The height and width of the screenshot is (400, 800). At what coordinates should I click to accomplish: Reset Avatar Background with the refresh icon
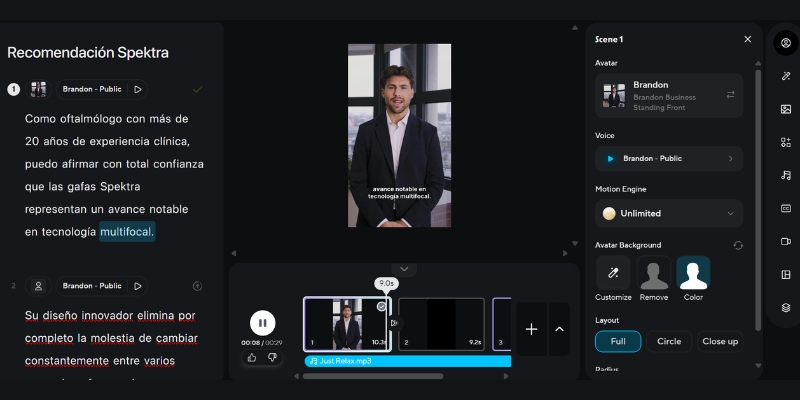click(738, 245)
